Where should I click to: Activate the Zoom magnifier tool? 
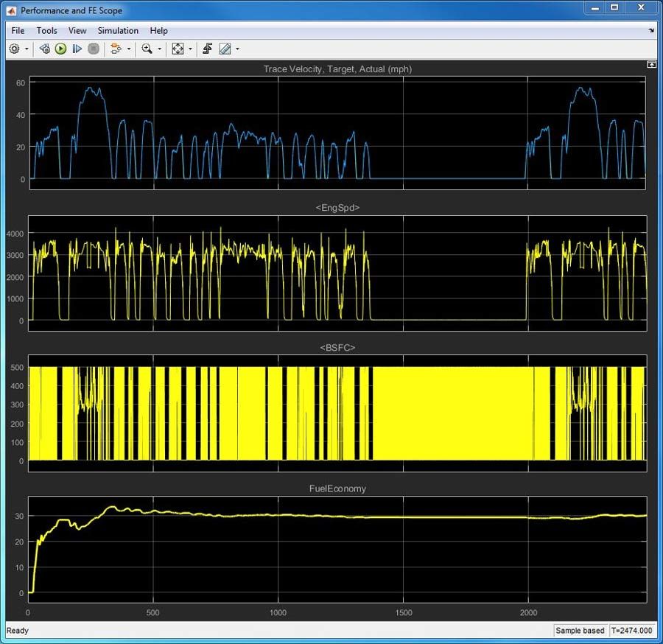pyautogui.click(x=148, y=49)
